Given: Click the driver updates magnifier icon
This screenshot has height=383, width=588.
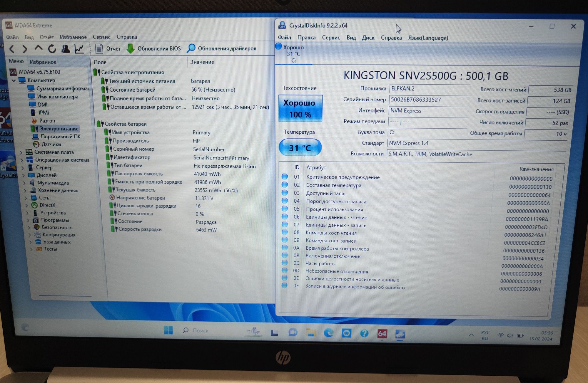Looking at the screenshot, I should tap(191, 48).
